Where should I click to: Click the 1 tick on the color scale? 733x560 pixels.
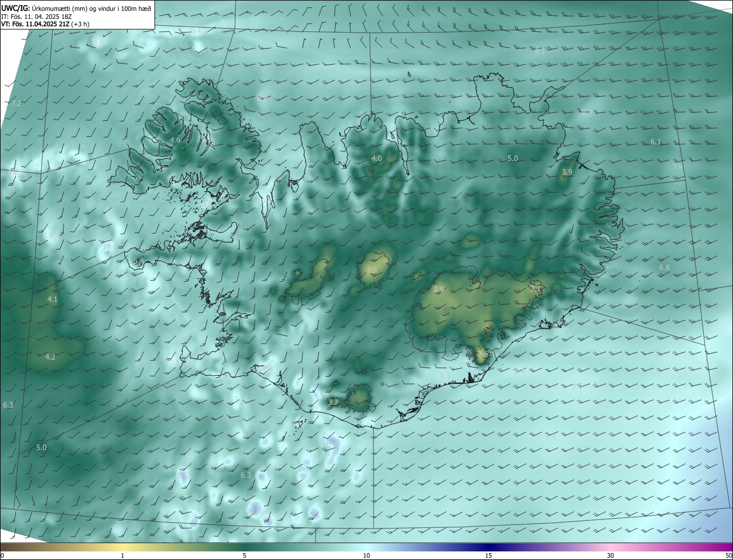123,555
